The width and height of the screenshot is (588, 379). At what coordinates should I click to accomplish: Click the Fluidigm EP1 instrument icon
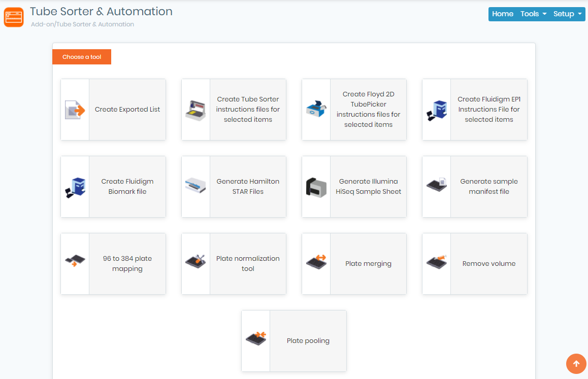[x=437, y=111]
